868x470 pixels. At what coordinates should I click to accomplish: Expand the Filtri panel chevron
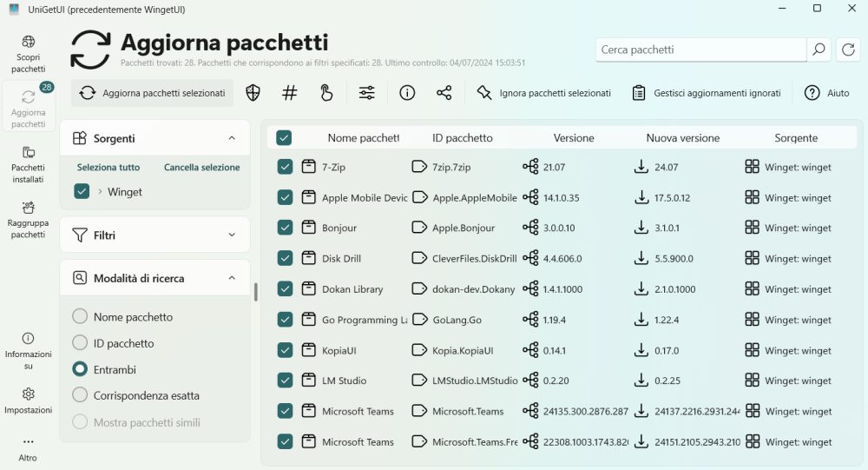pyautogui.click(x=232, y=235)
